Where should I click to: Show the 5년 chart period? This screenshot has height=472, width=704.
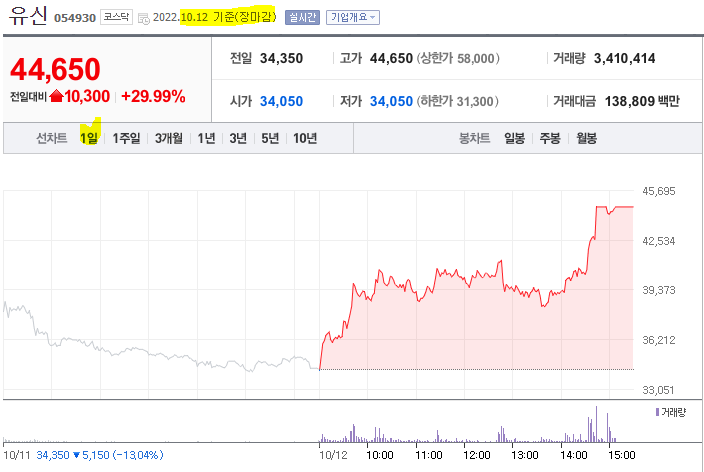coord(270,138)
